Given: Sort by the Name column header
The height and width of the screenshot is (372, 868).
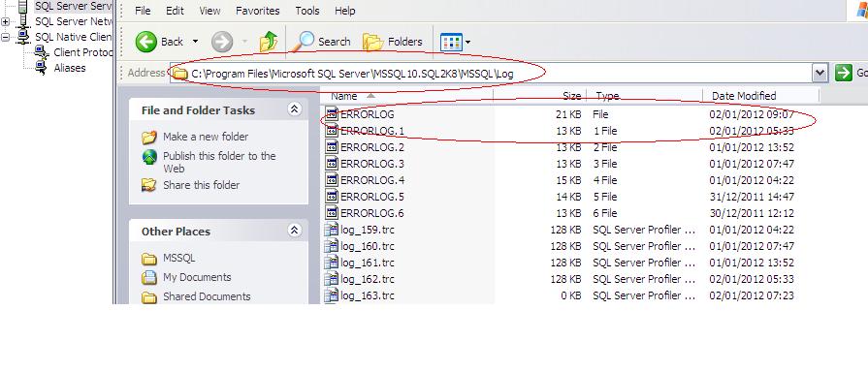Looking at the screenshot, I should click(407, 96).
